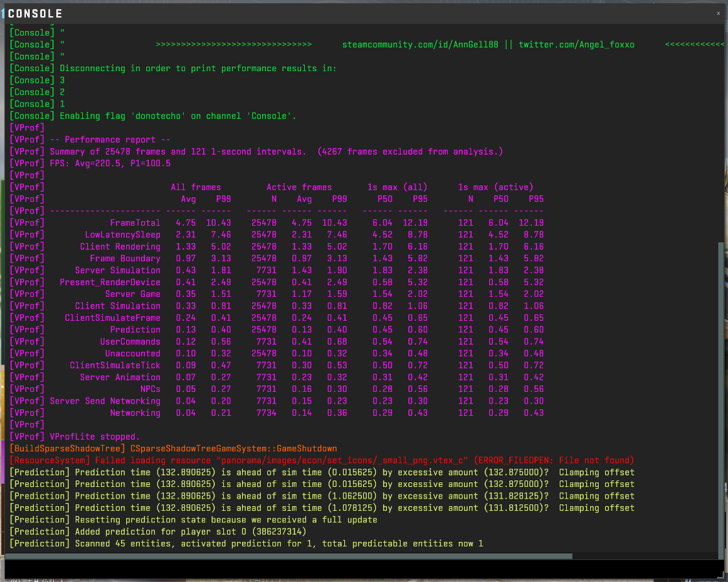728x582 pixels.
Task: Click the UserCommands row label
Action: 130,341
